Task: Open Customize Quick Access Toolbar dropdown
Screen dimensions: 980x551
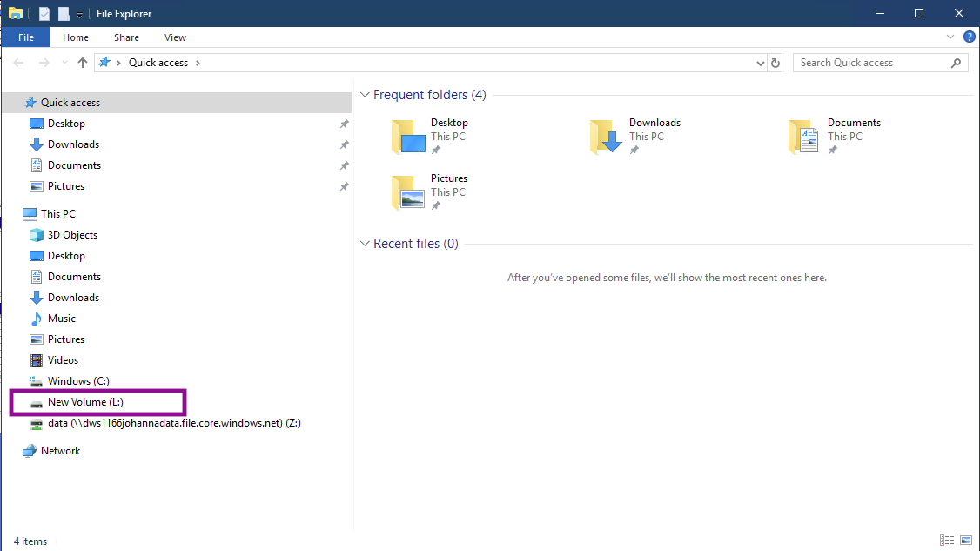Action: tap(79, 15)
